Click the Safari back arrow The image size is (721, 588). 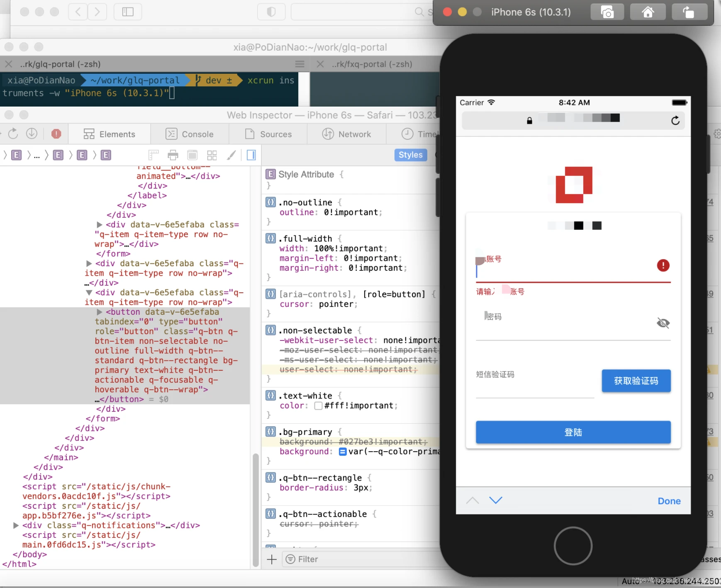point(78,12)
